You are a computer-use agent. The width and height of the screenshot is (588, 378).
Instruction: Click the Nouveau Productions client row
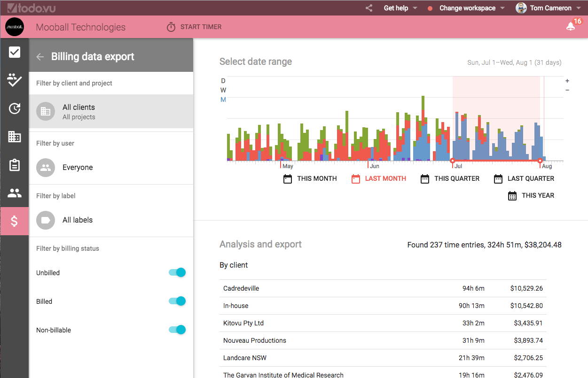pyautogui.click(x=383, y=340)
